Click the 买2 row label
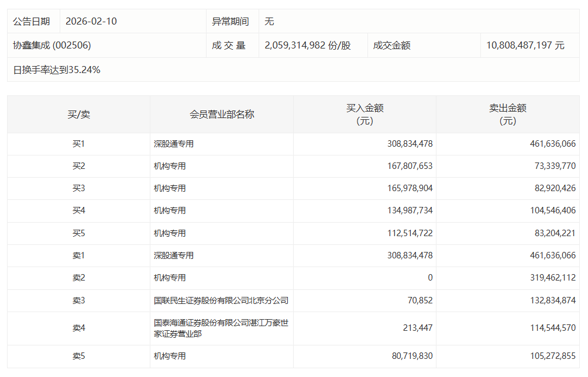 coord(78,166)
